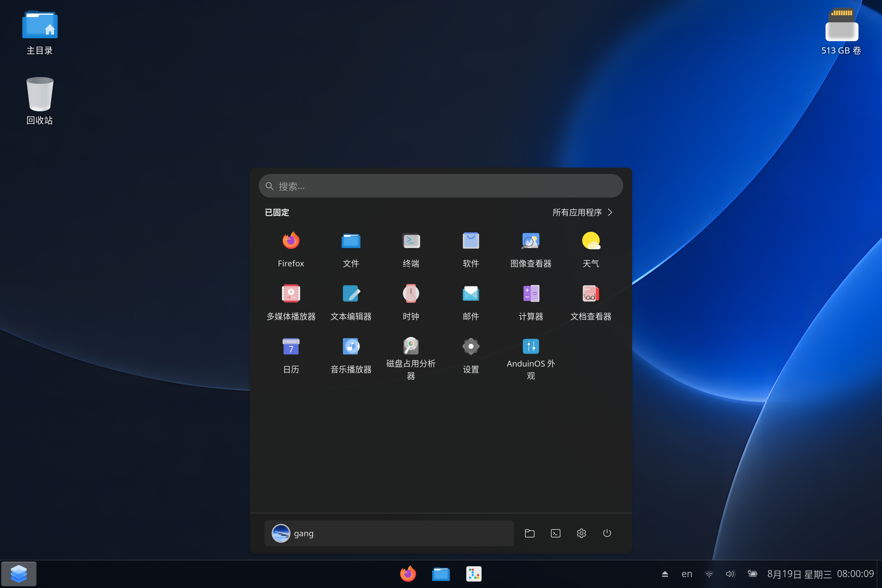Screen dimensions: 882x588
Task: Open 文档查看器 document viewer
Action: click(x=591, y=302)
